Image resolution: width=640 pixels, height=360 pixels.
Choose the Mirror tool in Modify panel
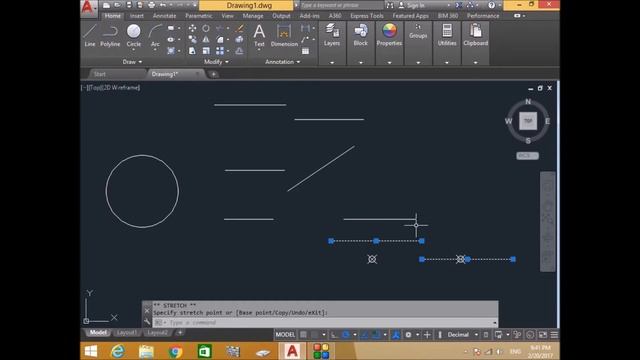tap(206, 40)
